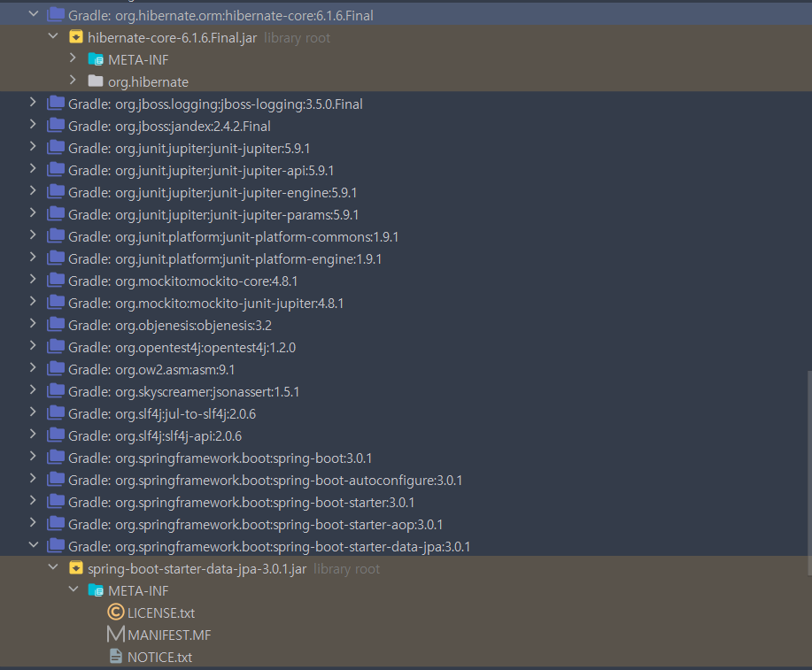
Task: Click library icon of junit-jupiter:5.9.1
Action: 56,148
